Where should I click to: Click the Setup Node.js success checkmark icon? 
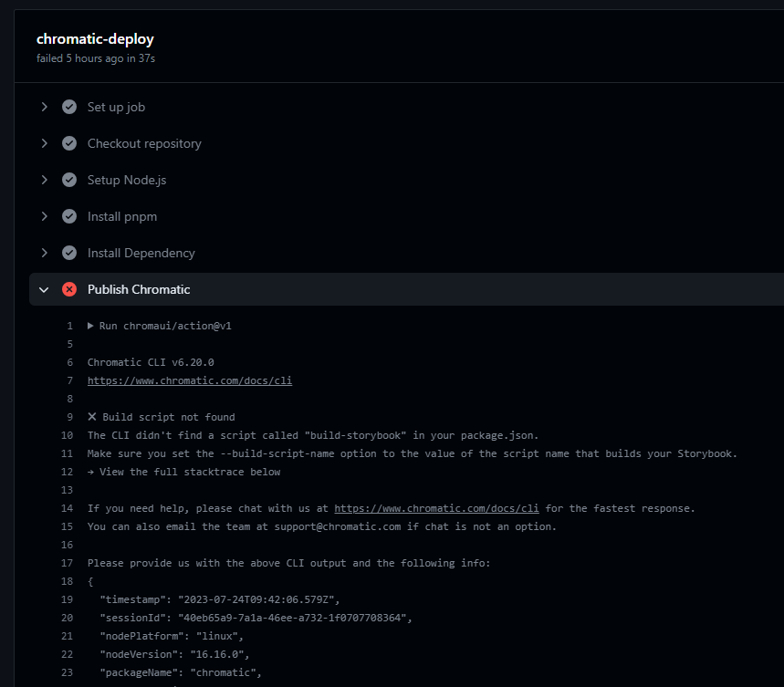pyautogui.click(x=69, y=180)
